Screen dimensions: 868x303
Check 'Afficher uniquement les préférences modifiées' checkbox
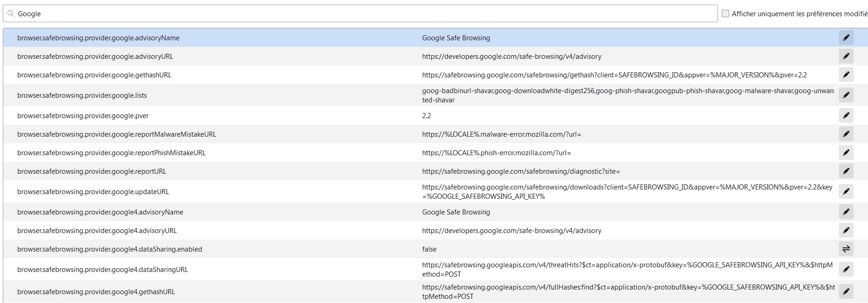pos(725,13)
